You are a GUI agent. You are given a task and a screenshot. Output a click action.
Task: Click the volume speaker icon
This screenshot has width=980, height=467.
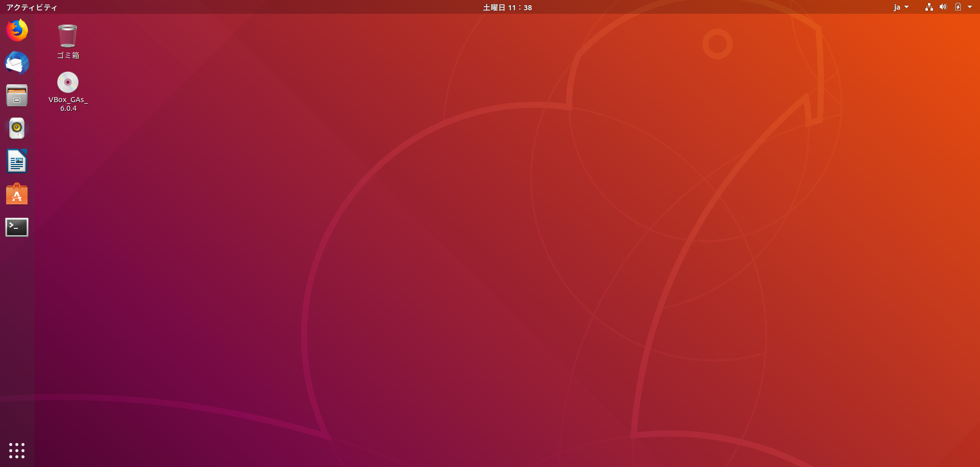coord(943,7)
